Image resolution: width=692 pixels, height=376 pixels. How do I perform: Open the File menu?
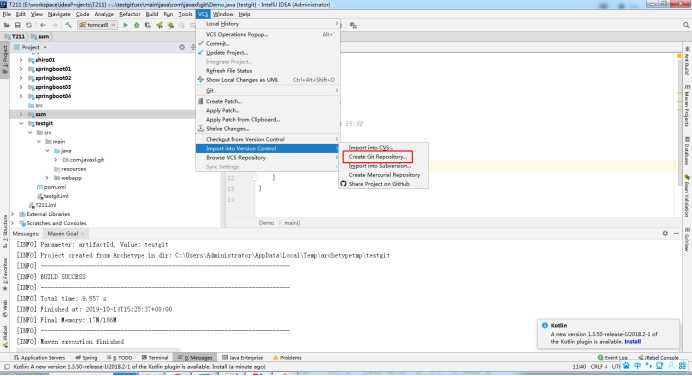[x=7, y=14]
